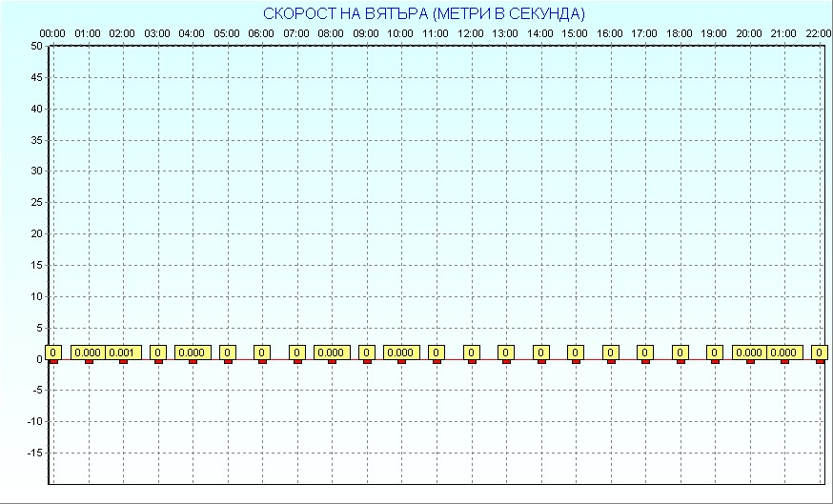
Task: Select the 12:00 time axis label
Action: coord(471,33)
